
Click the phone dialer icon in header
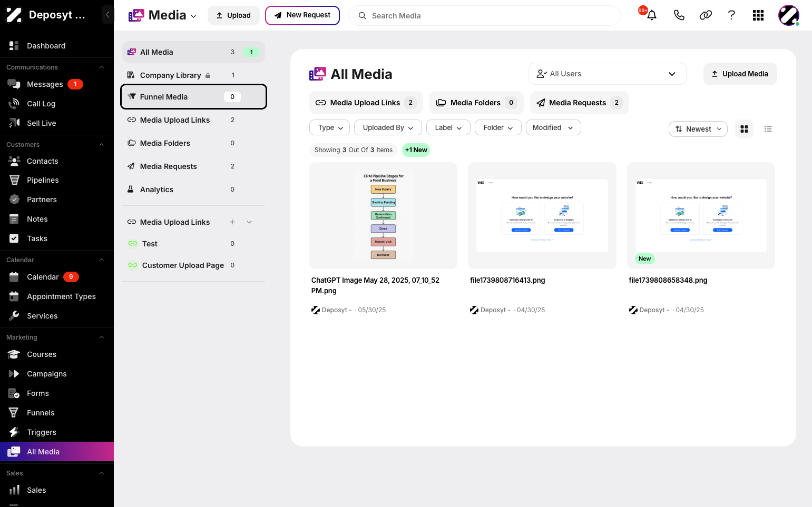pyautogui.click(x=679, y=15)
